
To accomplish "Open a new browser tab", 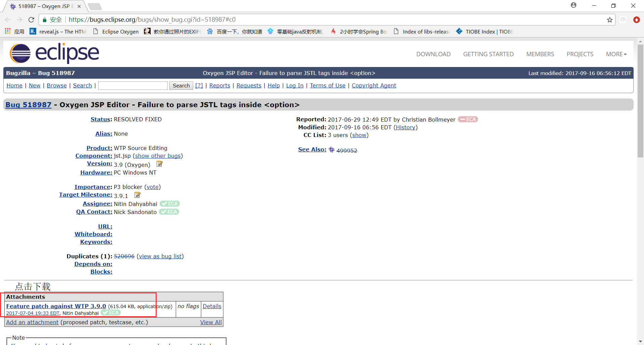I will click(95, 6).
